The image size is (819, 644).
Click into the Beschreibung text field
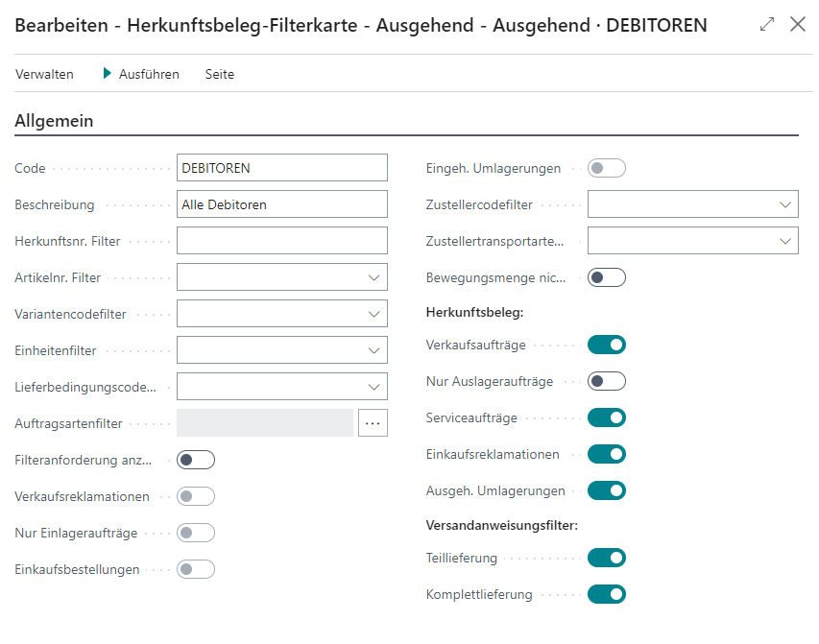(x=281, y=204)
